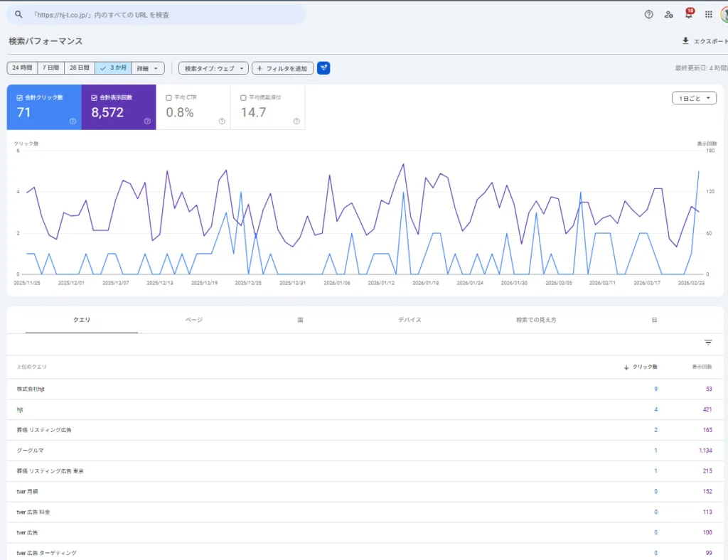Click the blue filter reset icon

323,68
